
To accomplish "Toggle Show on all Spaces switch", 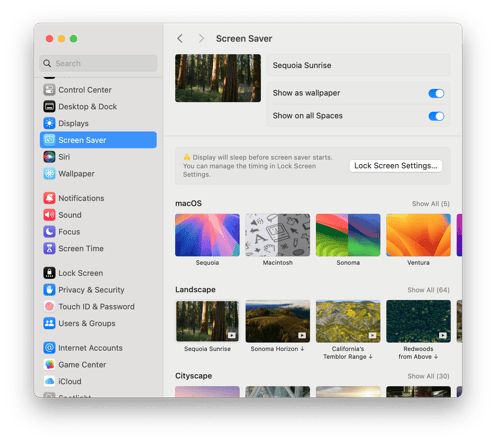I will pos(436,116).
